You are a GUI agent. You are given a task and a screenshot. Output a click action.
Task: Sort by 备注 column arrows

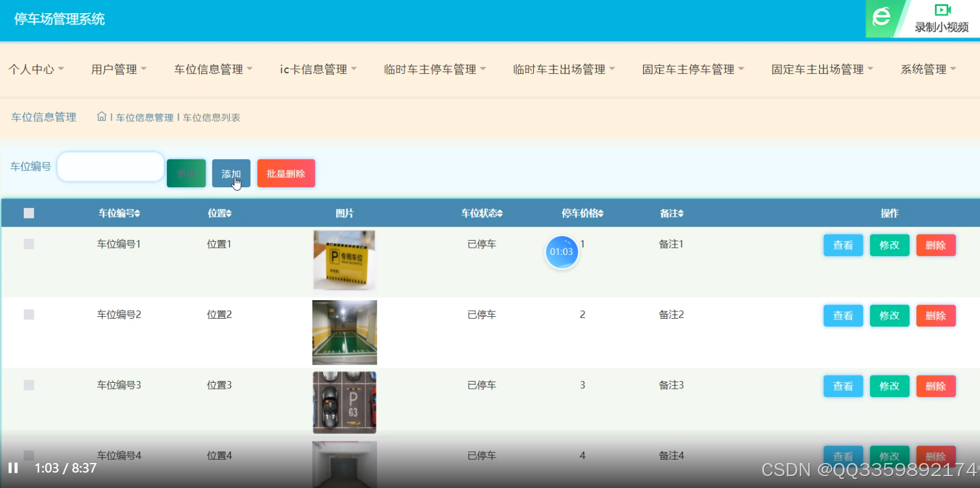(x=681, y=213)
